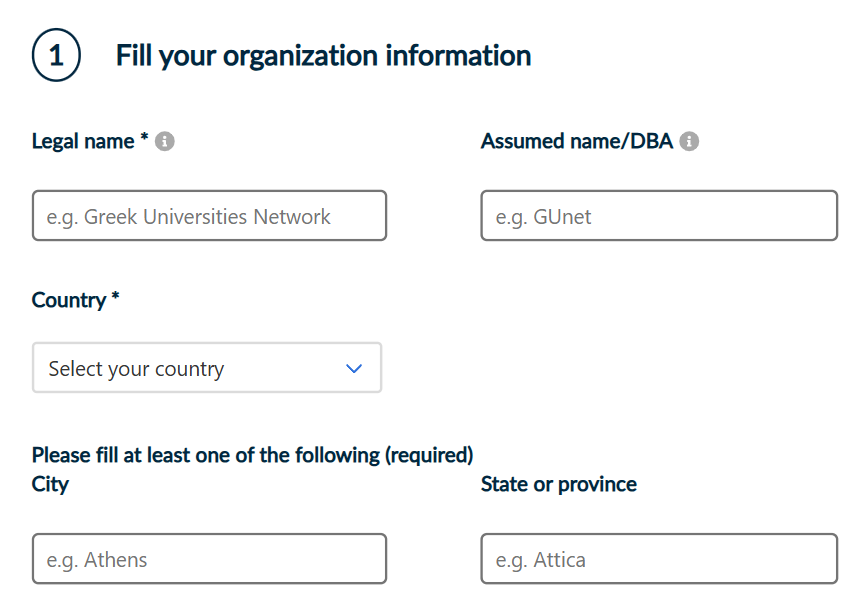Click the required asterisk beside Legal name
The width and height of the screenshot is (867, 607).
pos(144,137)
